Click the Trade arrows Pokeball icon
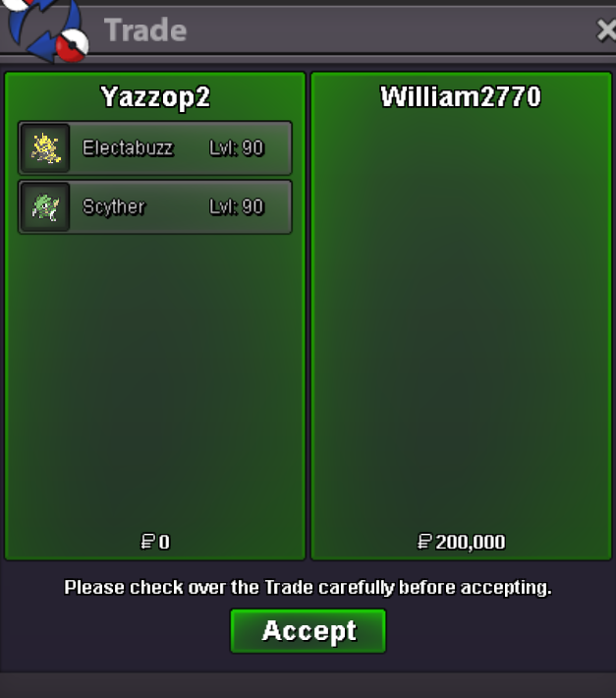Viewport: 616px width, 698px height. (x=44, y=29)
